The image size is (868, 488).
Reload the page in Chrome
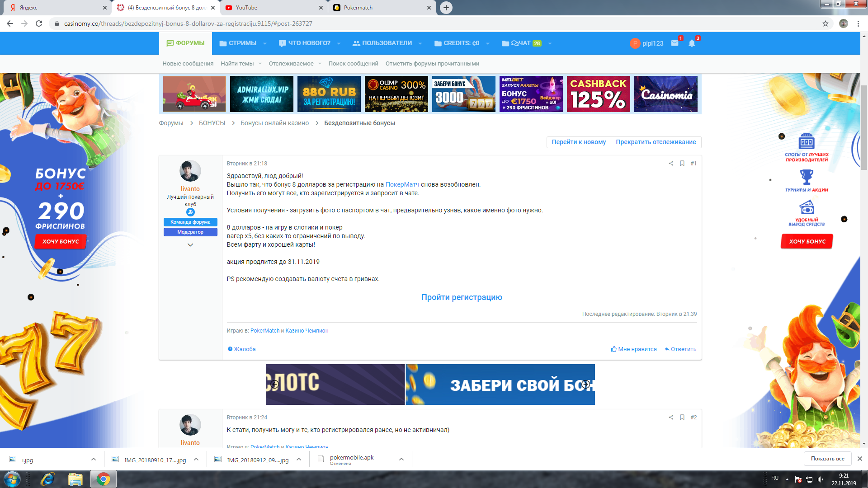click(x=39, y=23)
